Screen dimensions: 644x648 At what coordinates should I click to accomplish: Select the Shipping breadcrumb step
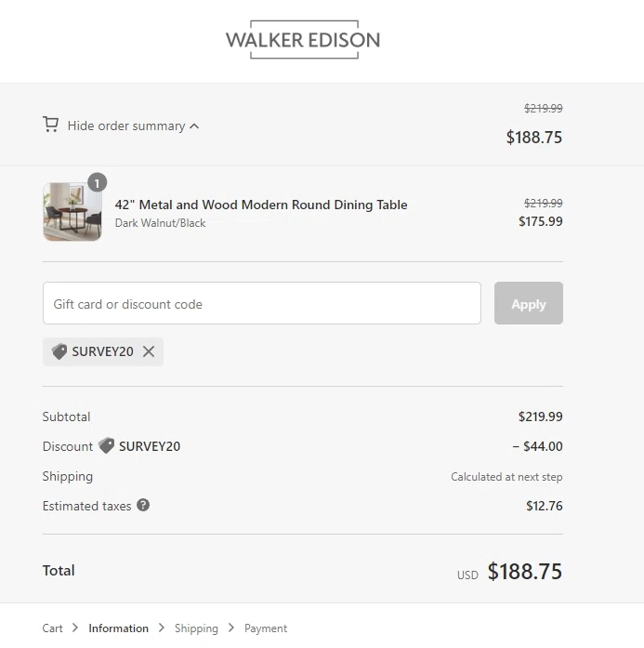click(x=196, y=628)
